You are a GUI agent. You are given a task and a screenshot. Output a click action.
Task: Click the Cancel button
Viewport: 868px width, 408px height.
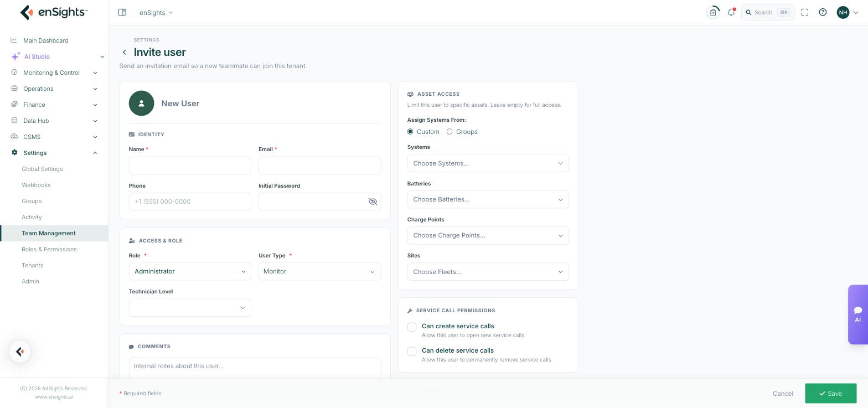point(783,394)
